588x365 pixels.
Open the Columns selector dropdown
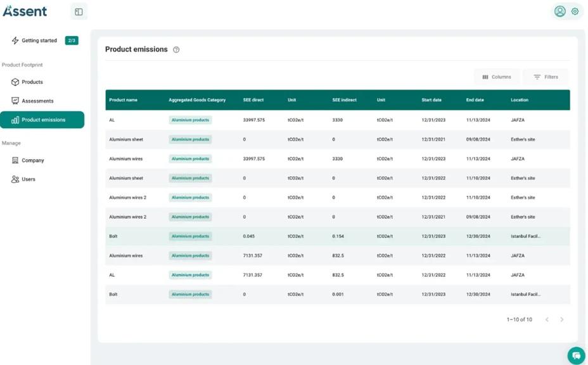click(x=497, y=77)
